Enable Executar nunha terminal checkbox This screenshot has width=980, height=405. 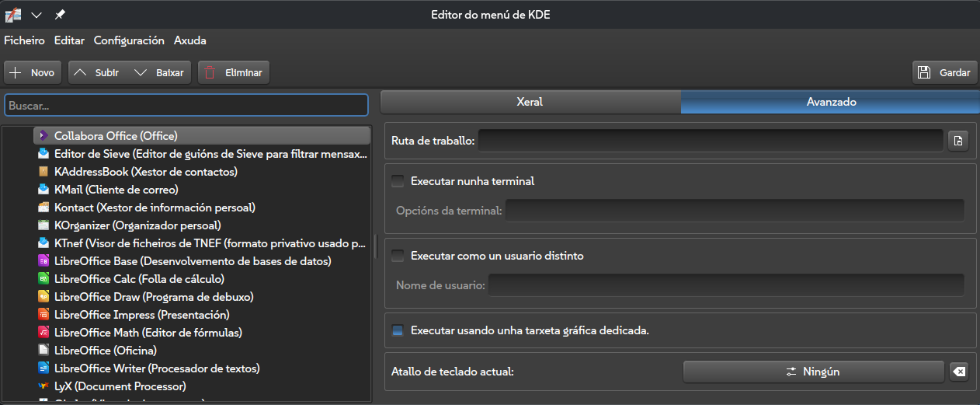[398, 182]
